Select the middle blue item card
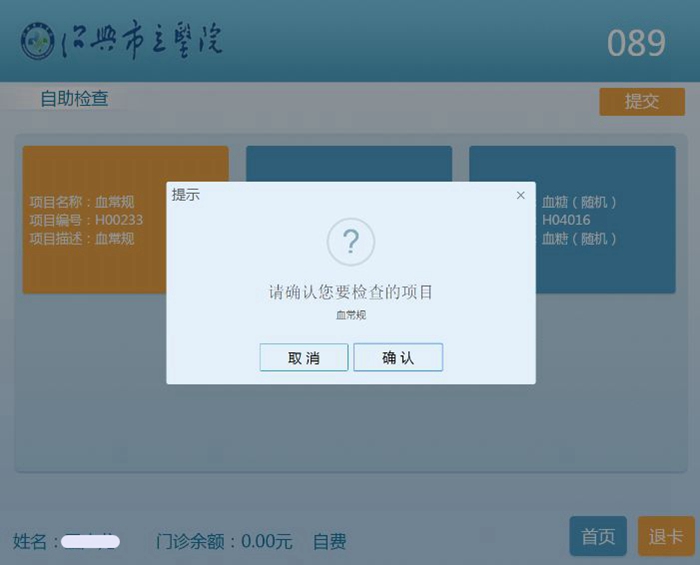The image size is (700, 565). 349,163
